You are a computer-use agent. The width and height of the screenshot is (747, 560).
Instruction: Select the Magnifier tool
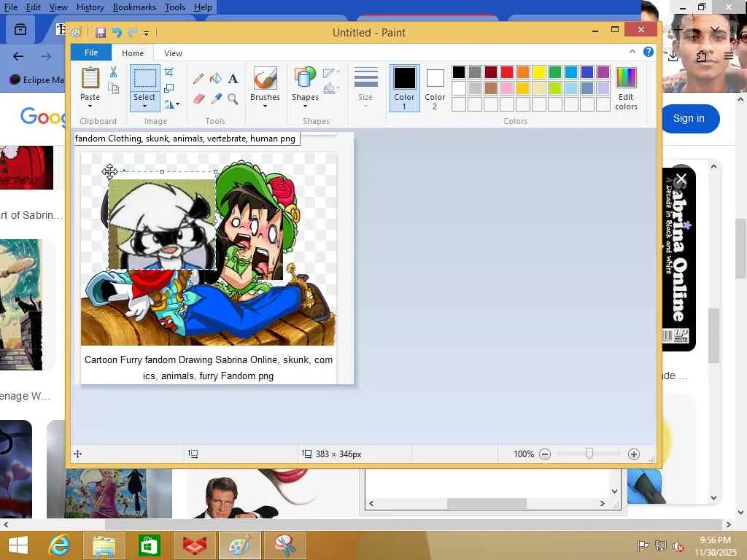tap(233, 98)
